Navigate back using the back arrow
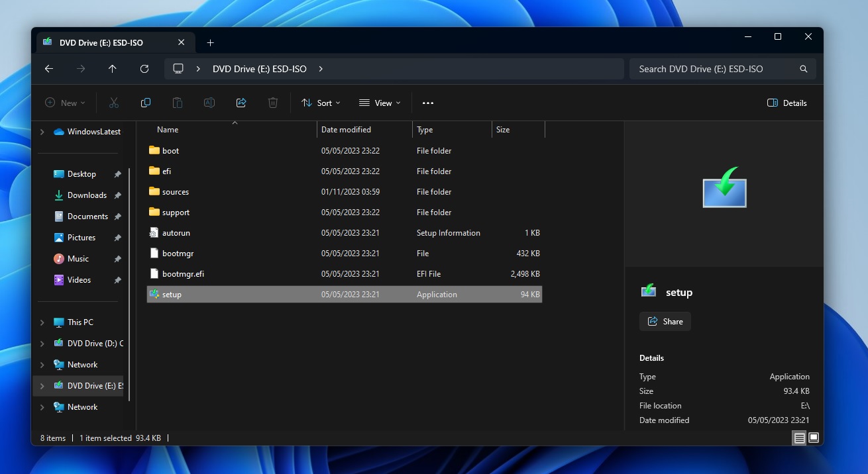Screen dimensions: 868x474 tap(49, 68)
